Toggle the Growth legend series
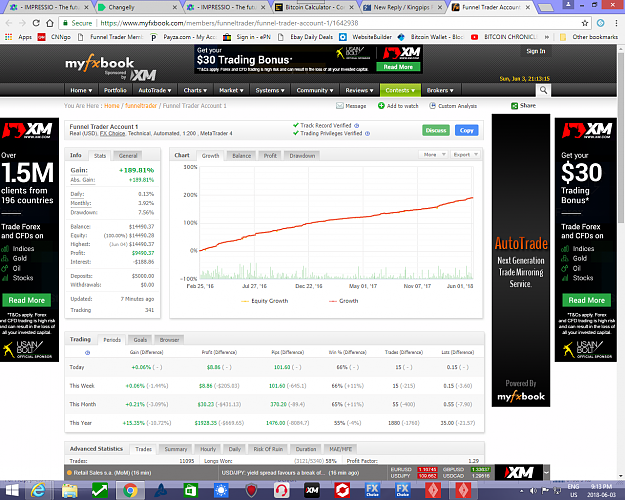This screenshot has height=500, width=625. [x=344, y=301]
